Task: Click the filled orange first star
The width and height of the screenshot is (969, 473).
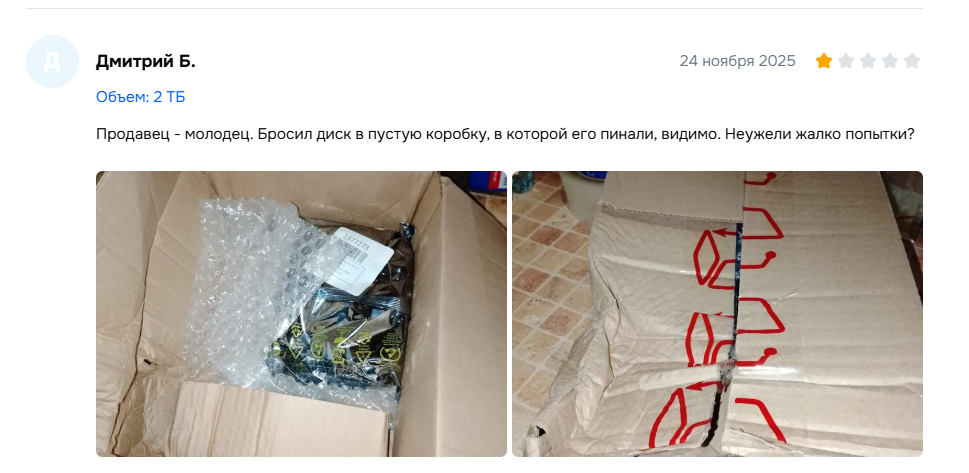Action: point(823,61)
